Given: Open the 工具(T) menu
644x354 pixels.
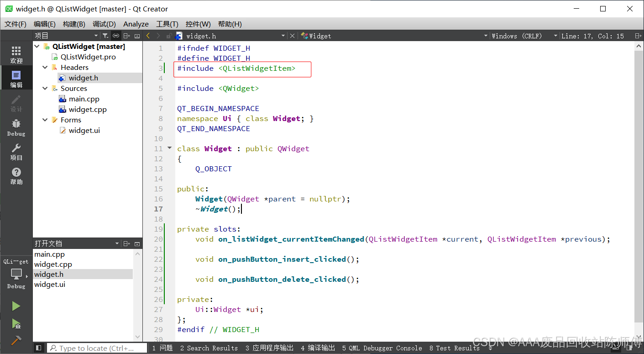Looking at the screenshot, I should (x=167, y=24).
